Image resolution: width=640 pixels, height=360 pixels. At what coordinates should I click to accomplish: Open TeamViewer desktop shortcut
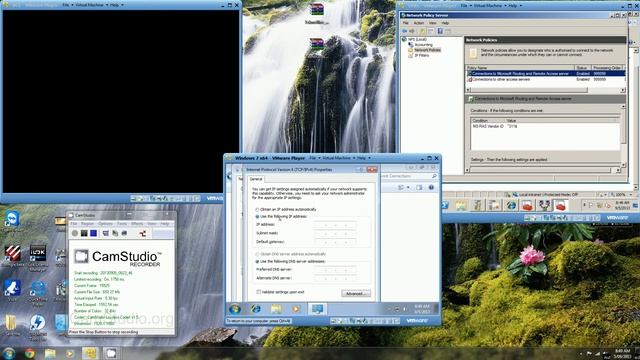[x=12, y=219]
